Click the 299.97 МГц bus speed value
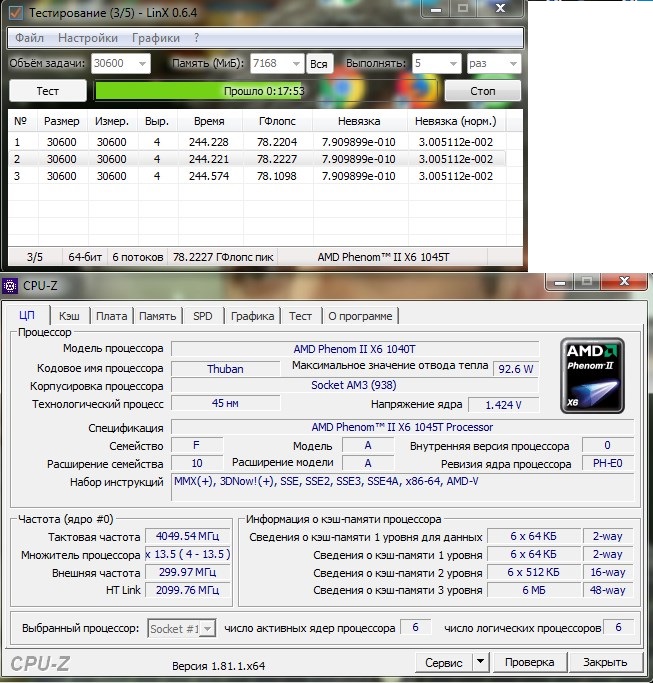Screen dimensions: 653x683 187,572
